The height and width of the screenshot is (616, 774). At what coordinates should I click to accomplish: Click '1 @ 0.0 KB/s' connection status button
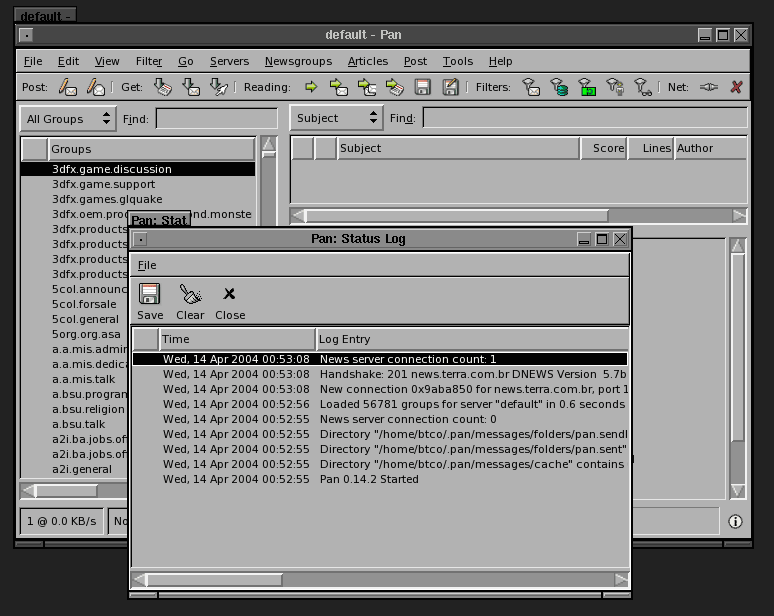(62, 521)
